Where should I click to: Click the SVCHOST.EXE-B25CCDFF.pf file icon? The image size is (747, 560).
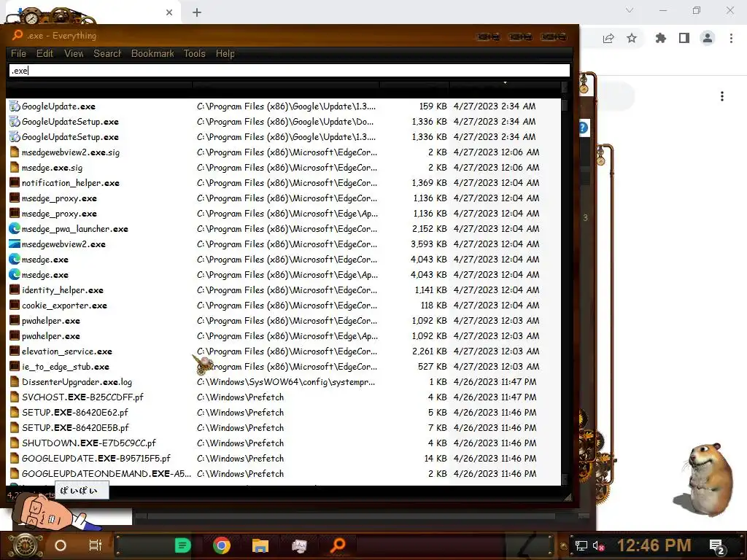(x=15, y=397)
